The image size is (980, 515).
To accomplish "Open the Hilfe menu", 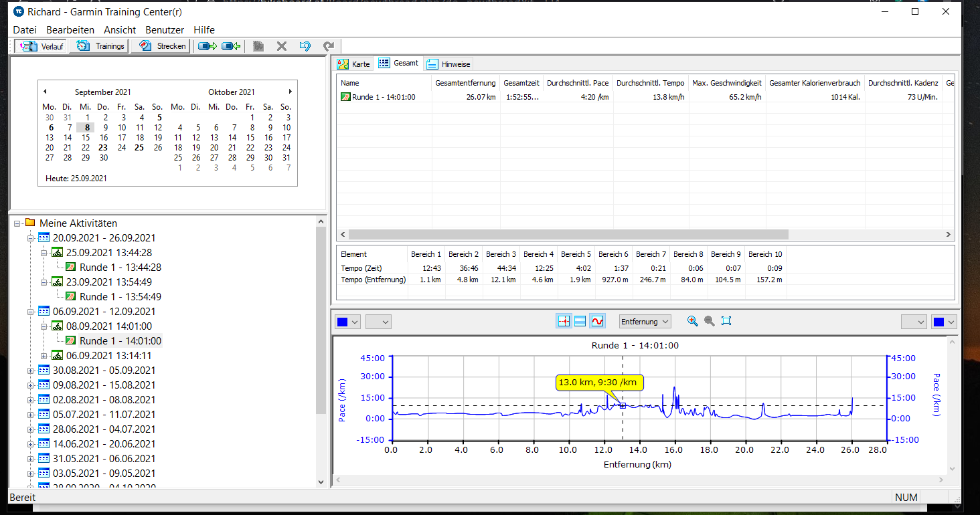I will (204, 30).
